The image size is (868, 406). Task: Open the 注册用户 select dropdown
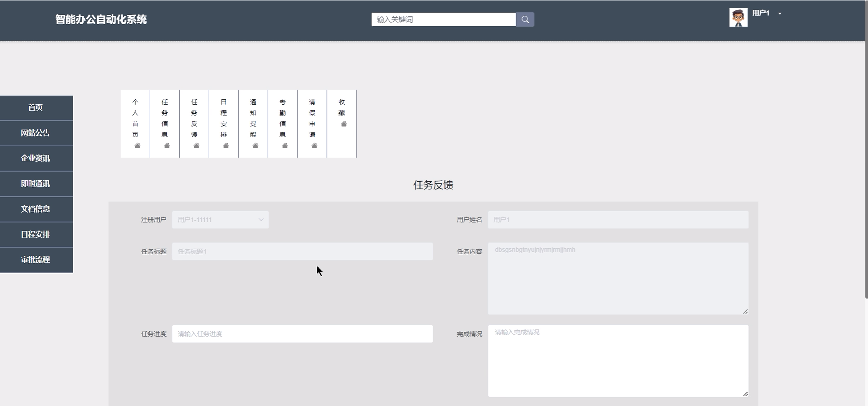(x=220, y=220)
